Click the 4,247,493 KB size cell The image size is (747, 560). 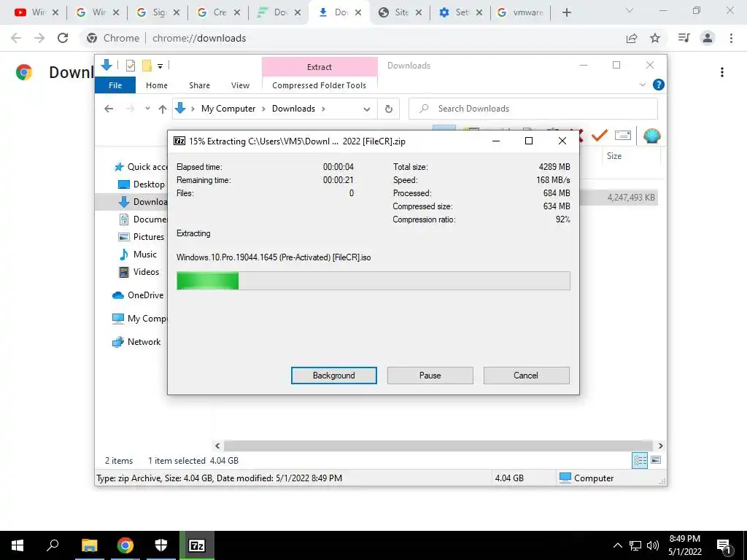pyautogui.click(x=631, y=197)
